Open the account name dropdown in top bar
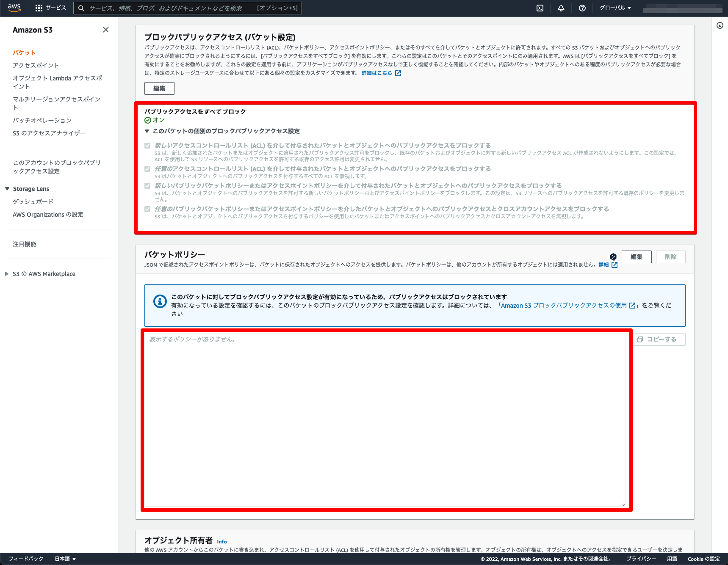 click(x=683, y=8)
